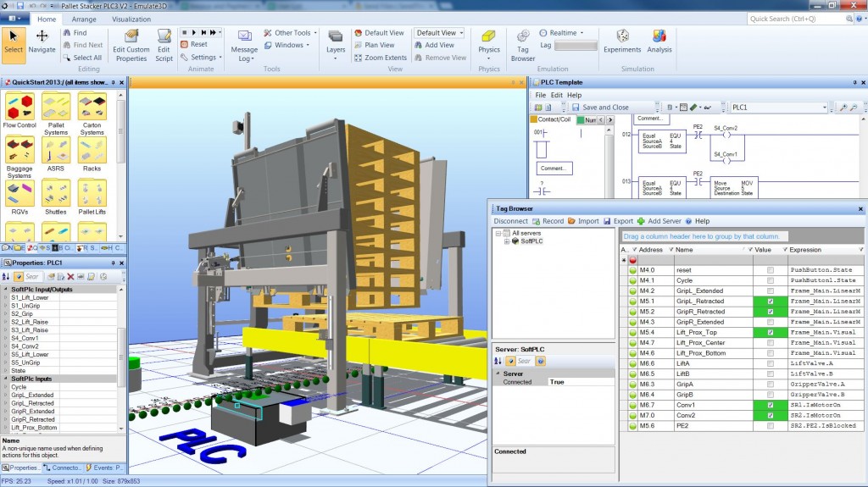Uncheck Conv1 value checkbox
The image size is (868, 487).
click(x=770, y=405)
